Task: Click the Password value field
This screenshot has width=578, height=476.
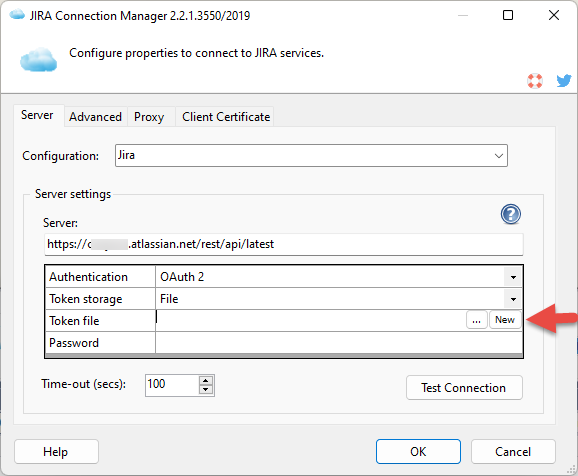Action: click(x=339, y=343)
